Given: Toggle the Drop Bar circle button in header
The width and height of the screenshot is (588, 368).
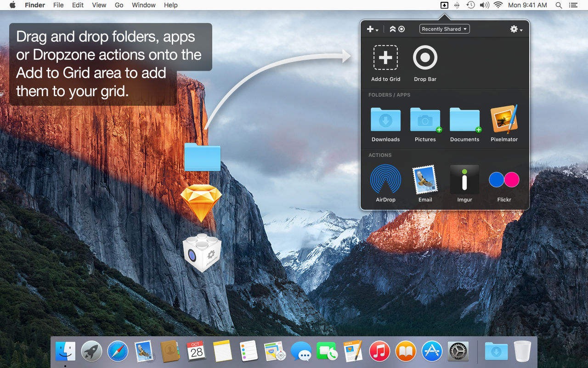Looking at the screenshot, I should [x=401, y=29].
